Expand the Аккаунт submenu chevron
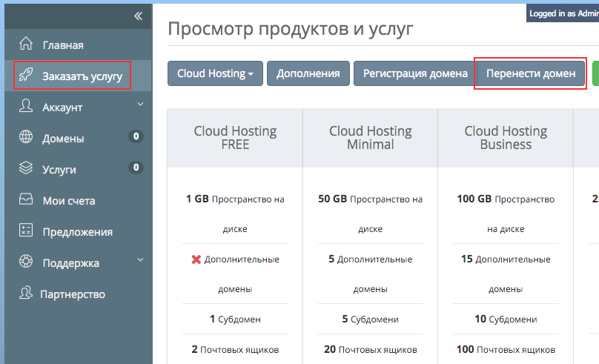This screenshot has width=599, height=364. (x=140, y=105)
